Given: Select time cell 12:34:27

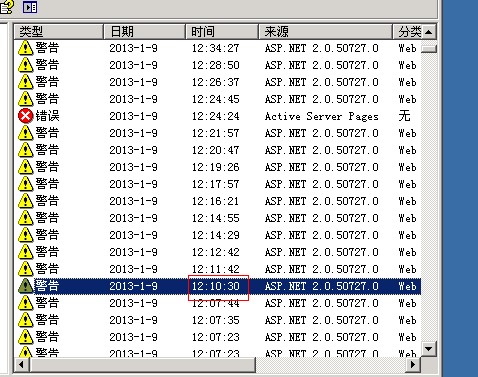Looking at the screenshot, I should tap(216, 48).
